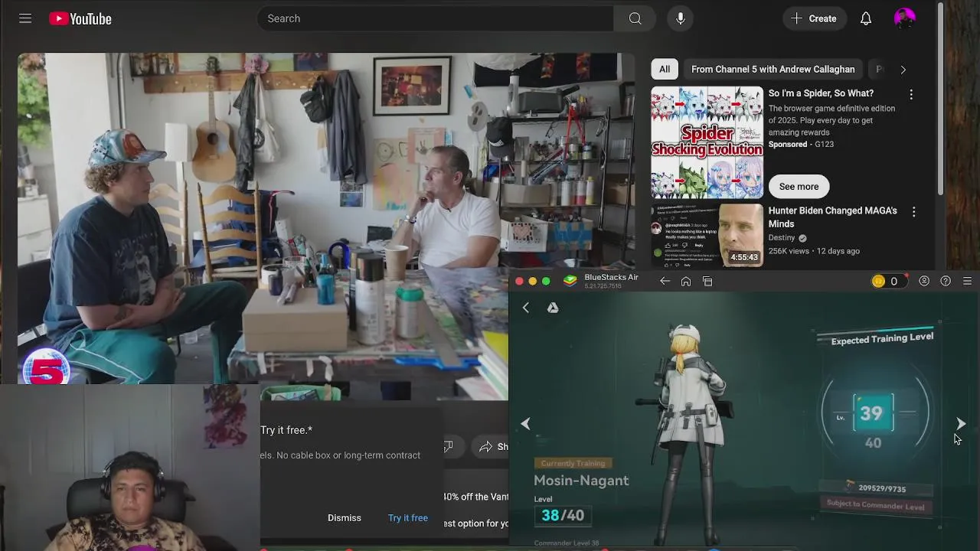Screen dimensions: 980x551
Task: Click See more on the sponsored ad
Action: (799, 187)
